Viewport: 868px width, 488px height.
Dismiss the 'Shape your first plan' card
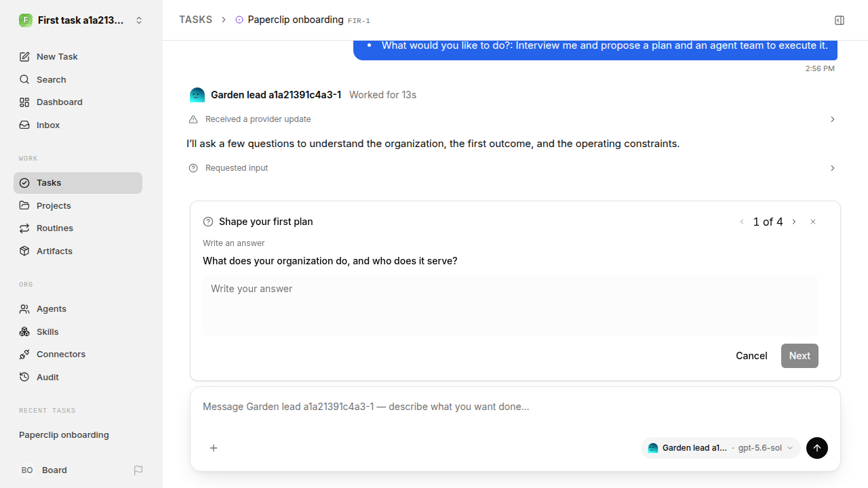click(813, 222)
